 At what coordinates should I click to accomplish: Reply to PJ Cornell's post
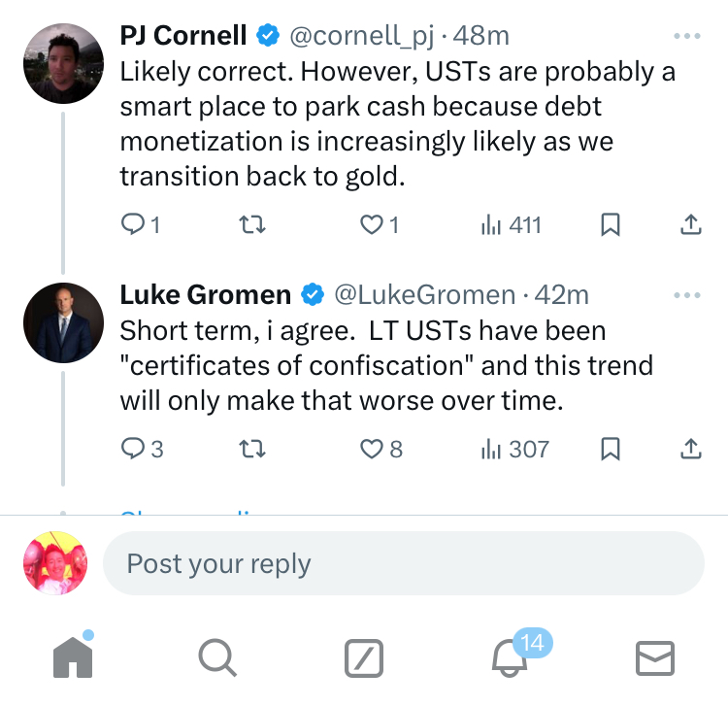pos(133,225)
